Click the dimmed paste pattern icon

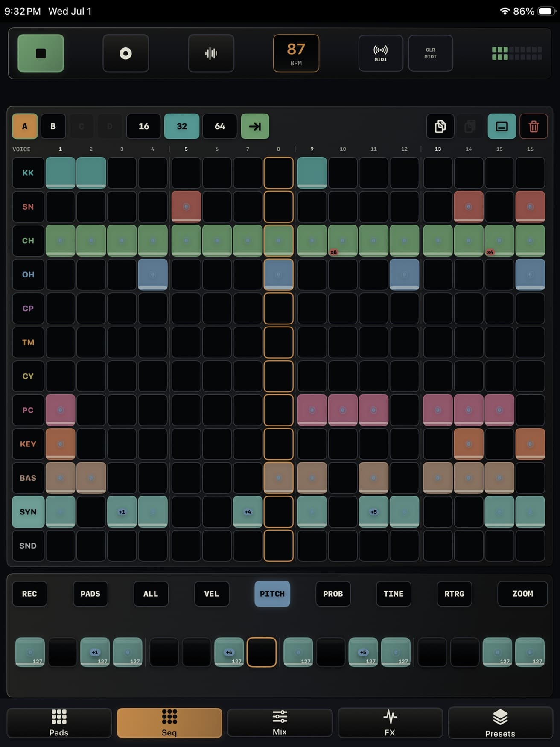(470, 126)
